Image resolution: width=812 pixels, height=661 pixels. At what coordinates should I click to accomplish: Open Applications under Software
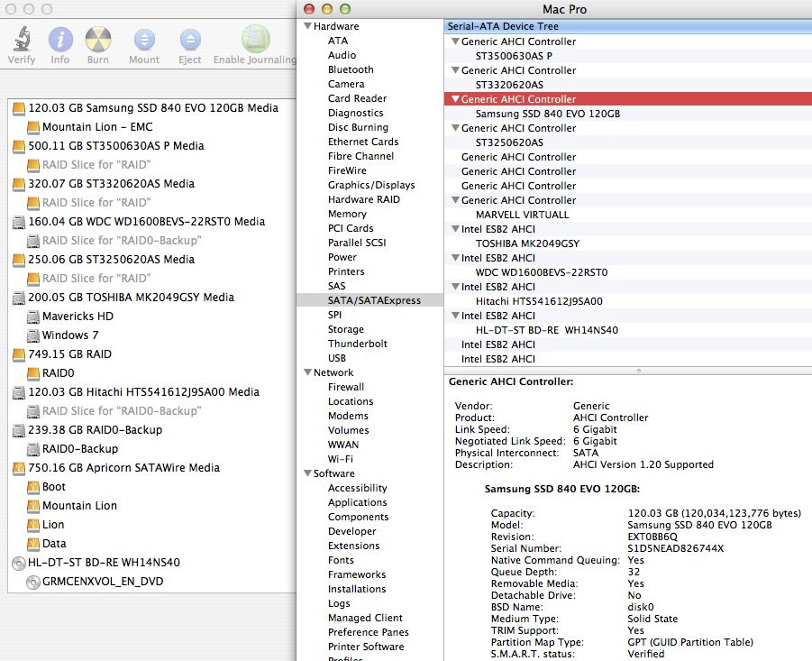(357, 502)
